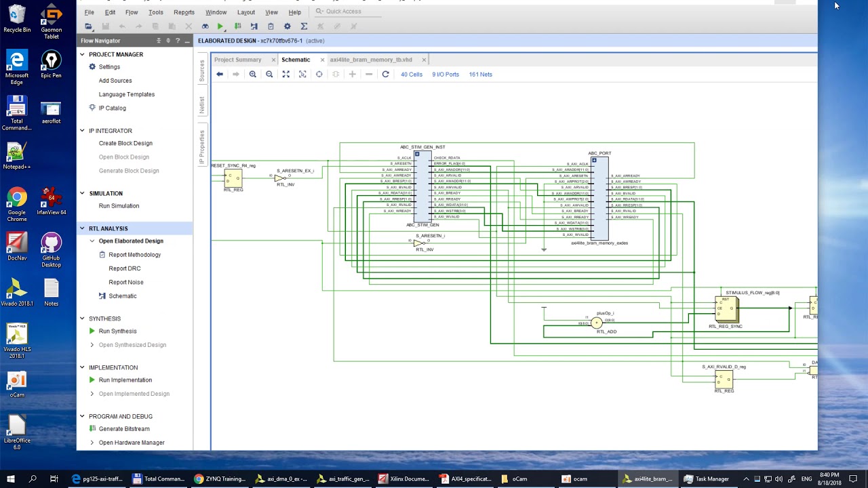
Task: Open the 161 Nets link
Action: tap(481, 75)
